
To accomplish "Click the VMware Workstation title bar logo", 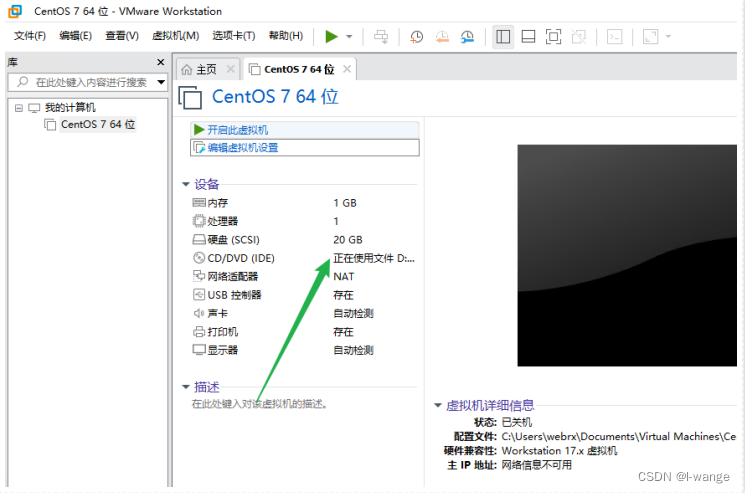I will [x=15, y=11].
